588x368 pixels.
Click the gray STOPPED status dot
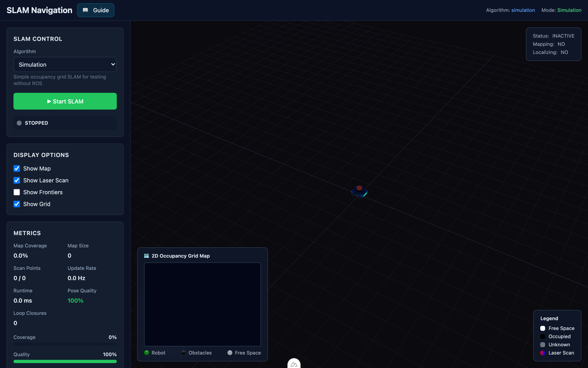coord(19,123)
